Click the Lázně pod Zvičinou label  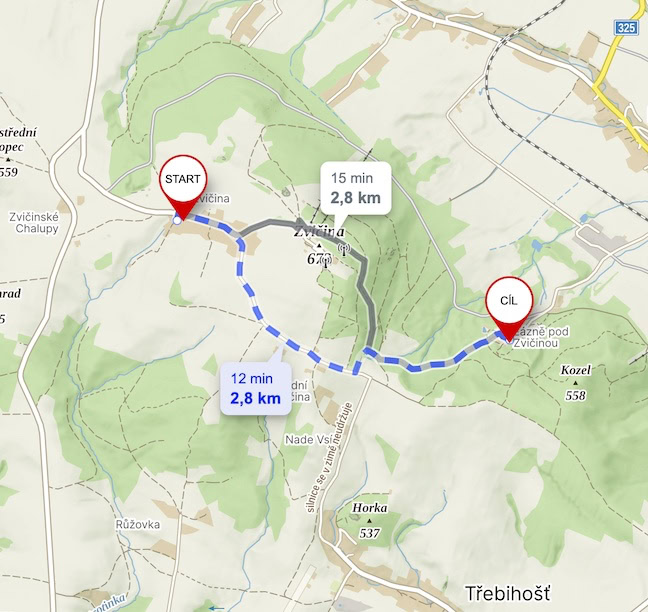pyautogui.click(x=536, y=338)
